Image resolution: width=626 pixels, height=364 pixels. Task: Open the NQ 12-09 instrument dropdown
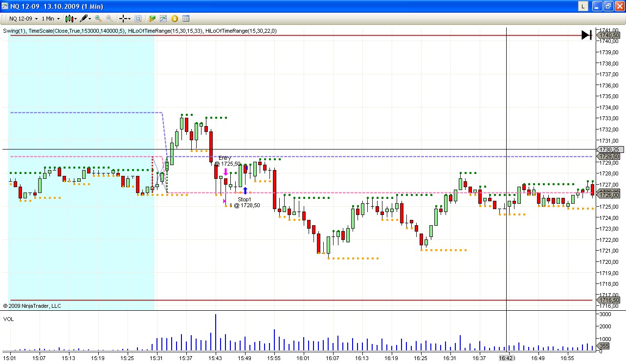(x=23, y=19)
